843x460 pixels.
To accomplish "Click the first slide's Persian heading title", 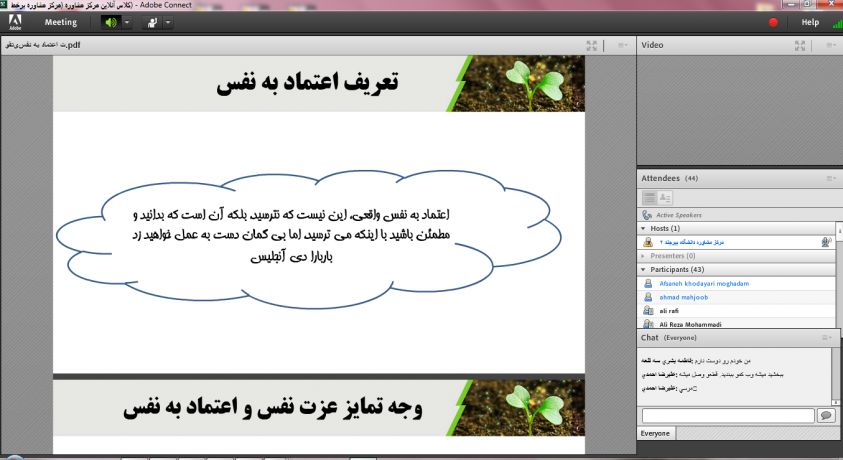I will click(x=307, y=83).
